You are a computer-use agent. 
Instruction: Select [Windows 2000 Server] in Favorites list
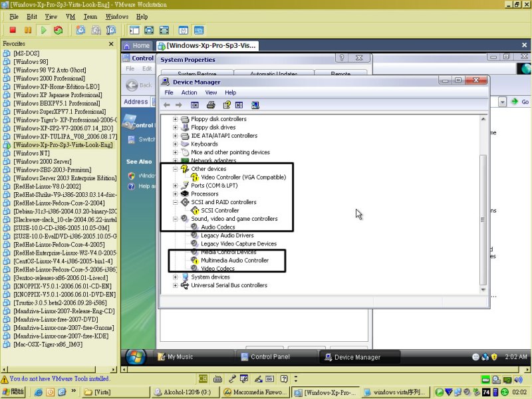[x=43, y=162]
